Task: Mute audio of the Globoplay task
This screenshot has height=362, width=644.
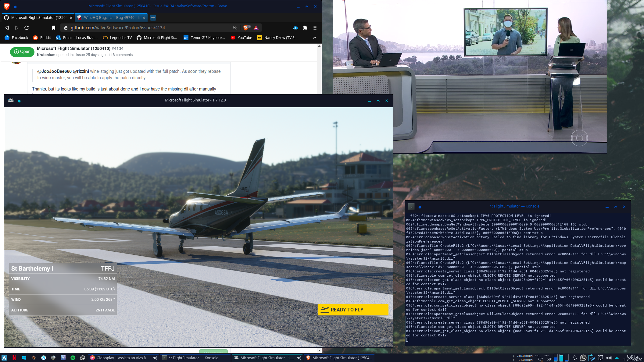Action: pos(155,358)
